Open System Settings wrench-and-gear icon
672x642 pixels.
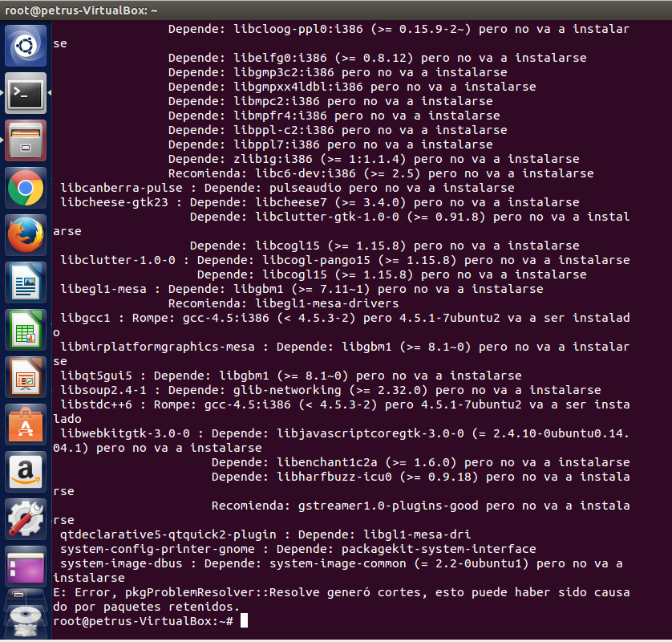[x=26, y=518]
